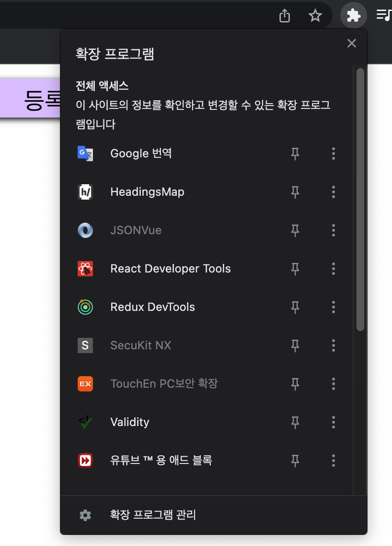Image resolution: width=392 pixels, height=546 pixels.
Task: Click the React Developer Tools icon
Action: point(85,269)
